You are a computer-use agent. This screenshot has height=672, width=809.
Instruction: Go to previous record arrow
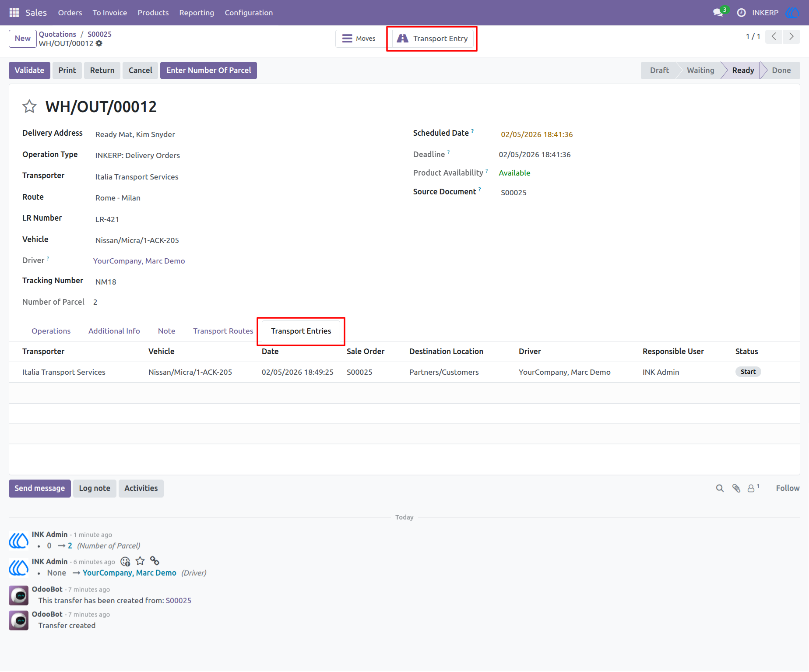pos(774,37)
